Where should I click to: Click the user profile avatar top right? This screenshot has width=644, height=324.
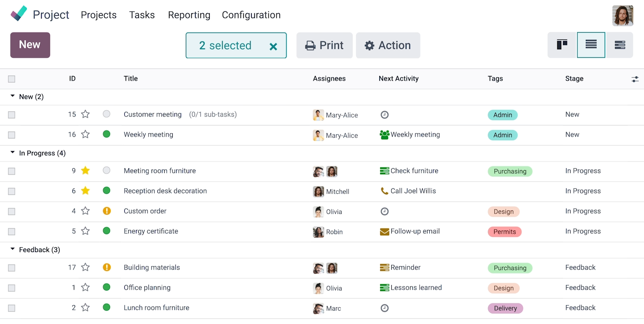623,15
